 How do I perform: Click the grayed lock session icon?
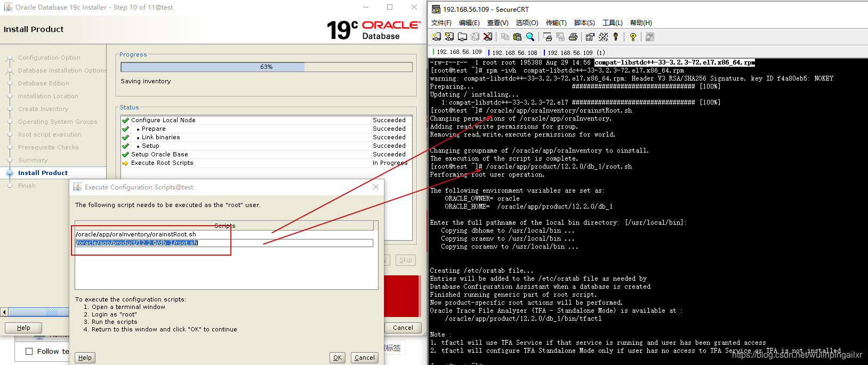click(x=650, y=37)
